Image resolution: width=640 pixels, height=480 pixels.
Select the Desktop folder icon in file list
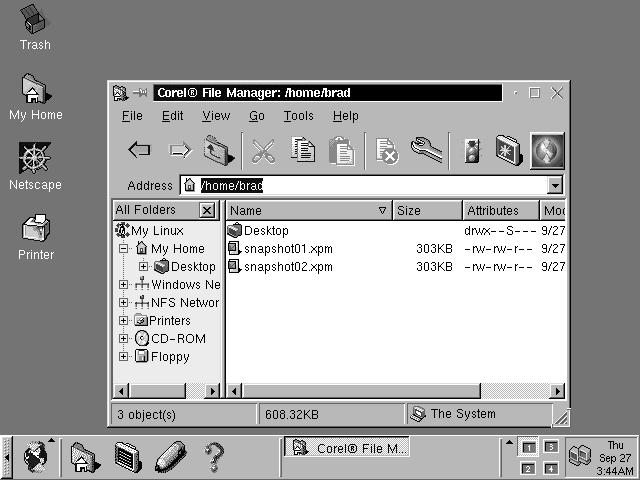pyautogui.click(x=235, y=231)
